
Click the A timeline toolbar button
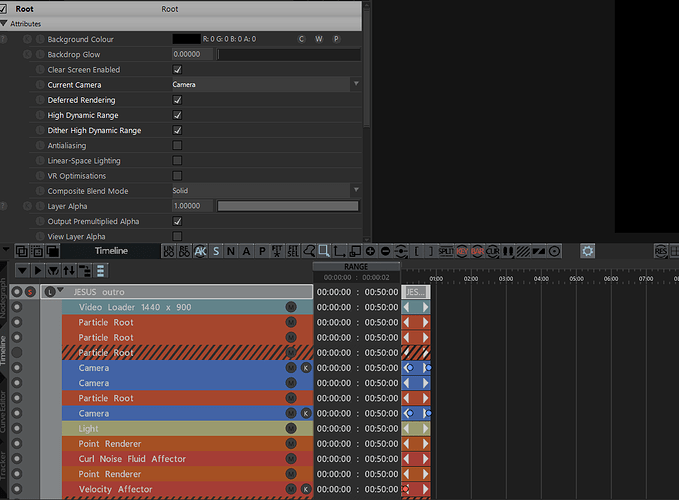(246, 251)
